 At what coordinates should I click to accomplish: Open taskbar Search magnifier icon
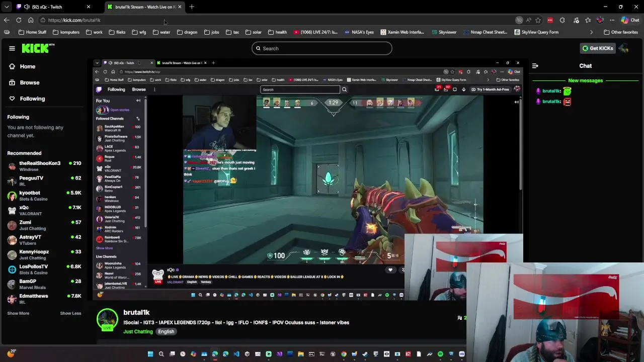pyautogui.click(x=161, y=354)
